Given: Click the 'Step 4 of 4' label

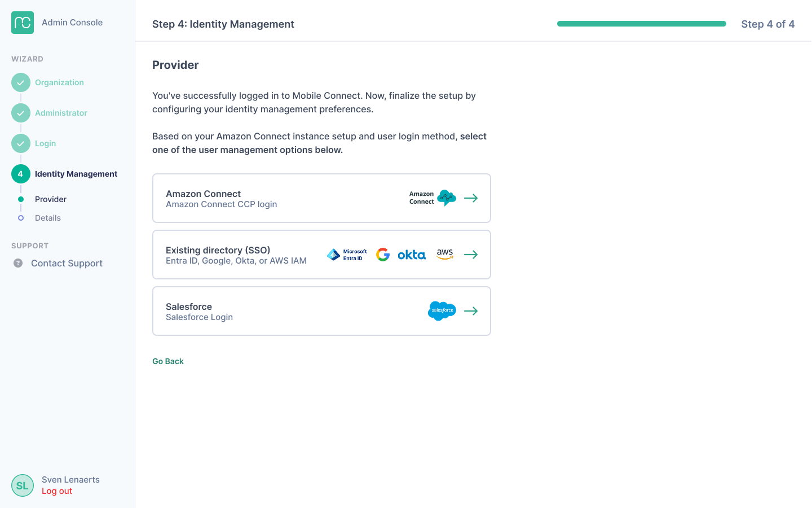Looking at the screenshot, I should point(768,24).
